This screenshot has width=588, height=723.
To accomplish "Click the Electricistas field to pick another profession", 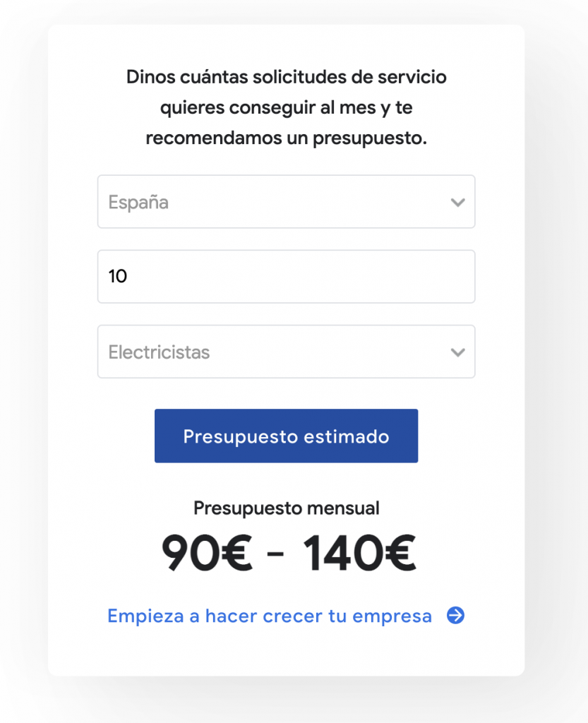I will click(x=286, y=352).
